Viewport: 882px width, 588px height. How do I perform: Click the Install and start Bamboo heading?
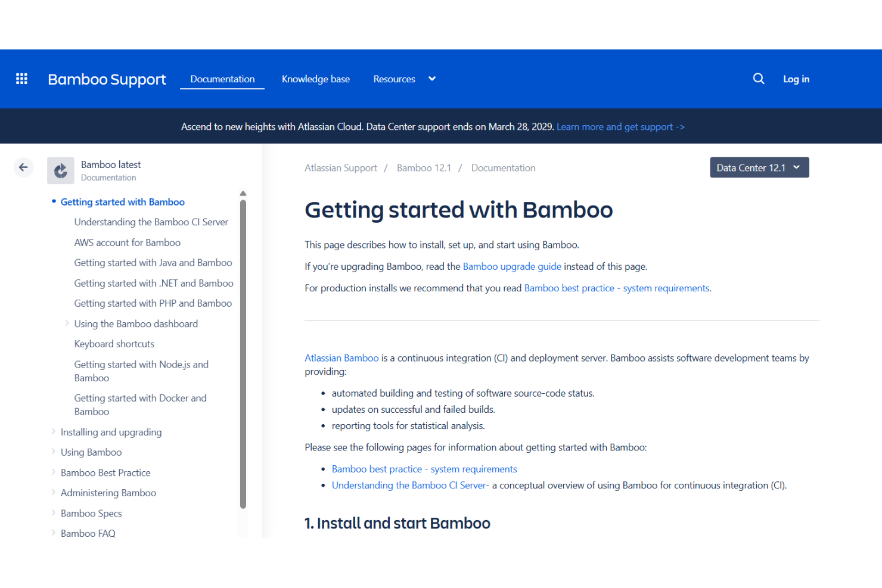tap(397, 523)
